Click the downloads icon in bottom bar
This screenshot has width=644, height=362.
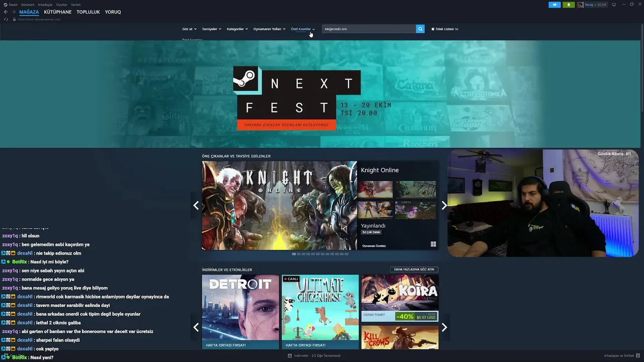(290, 355)
